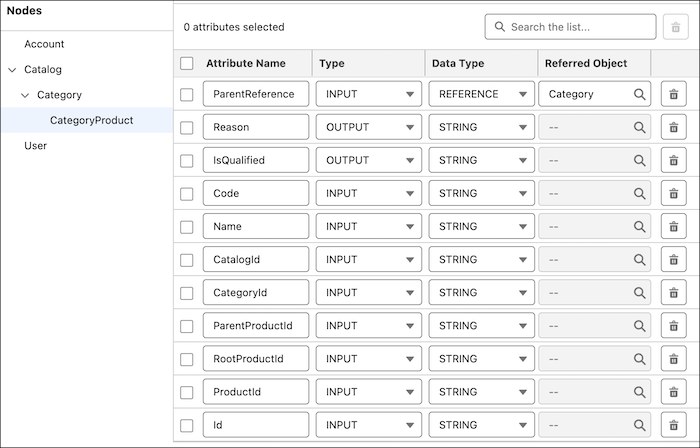Edit the IsQualified attribute name field

click(x=256, y=160)
